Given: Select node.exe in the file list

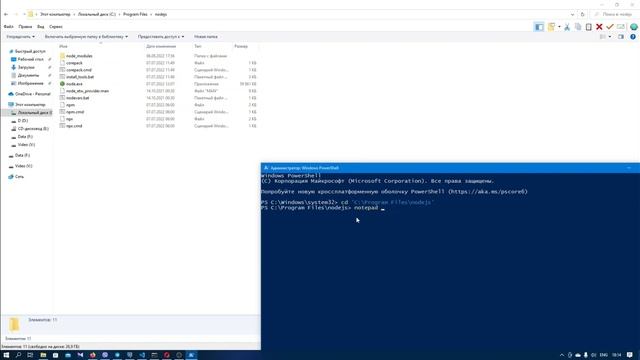Looking at the screenshot, I should tap(74, 84).
